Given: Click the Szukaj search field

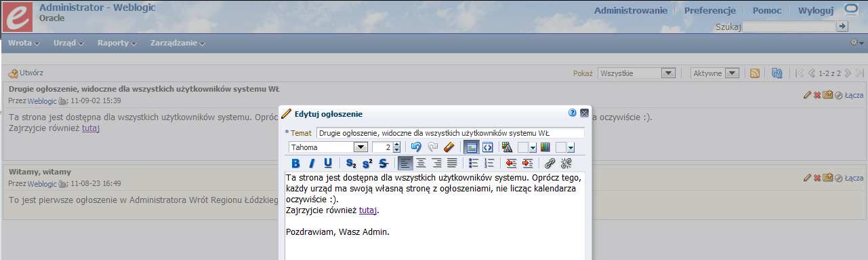Looking at the screenshot, I should [789, 26].
